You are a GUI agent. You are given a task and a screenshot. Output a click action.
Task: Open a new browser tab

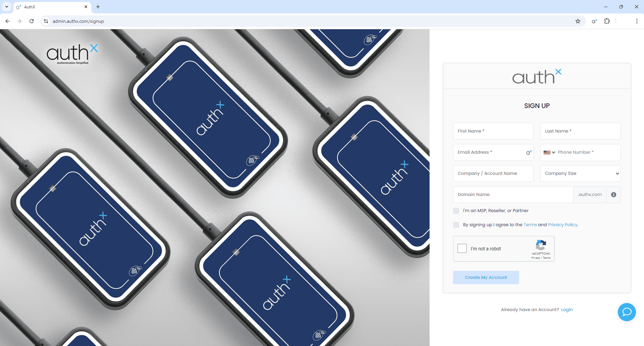(x=98, y=7)
